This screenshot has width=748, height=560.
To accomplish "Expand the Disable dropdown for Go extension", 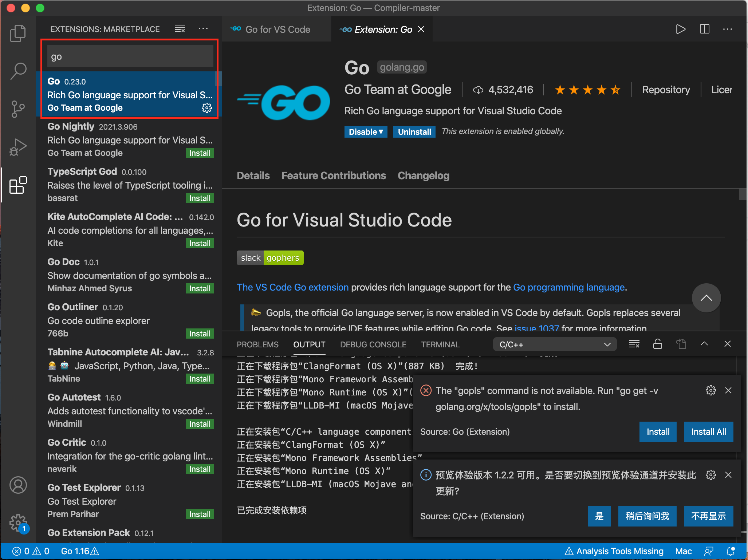I will click(366, 132).
